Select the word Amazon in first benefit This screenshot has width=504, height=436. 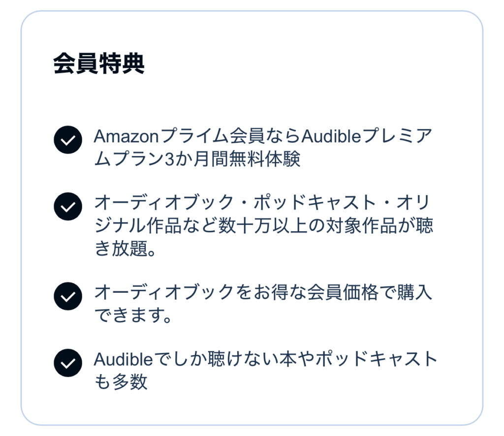coord(126,136)
